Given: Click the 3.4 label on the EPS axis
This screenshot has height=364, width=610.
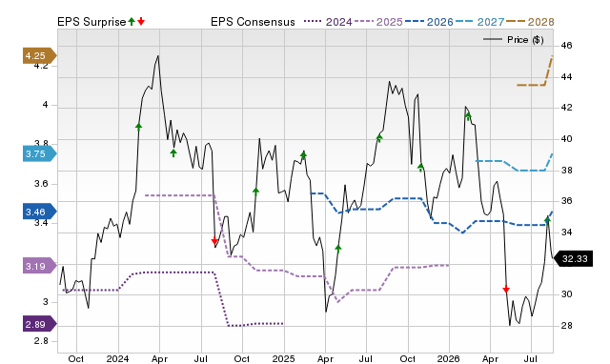Looking at the screenshot, I should click(41, 223).
